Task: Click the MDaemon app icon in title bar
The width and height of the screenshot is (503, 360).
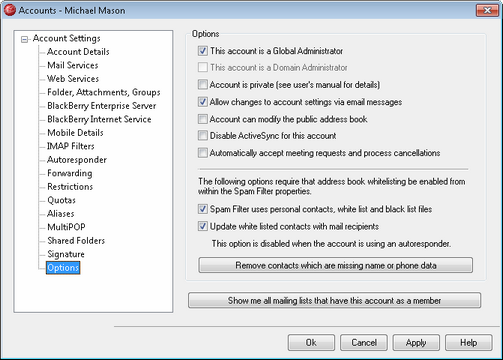Action: point(10,10)
